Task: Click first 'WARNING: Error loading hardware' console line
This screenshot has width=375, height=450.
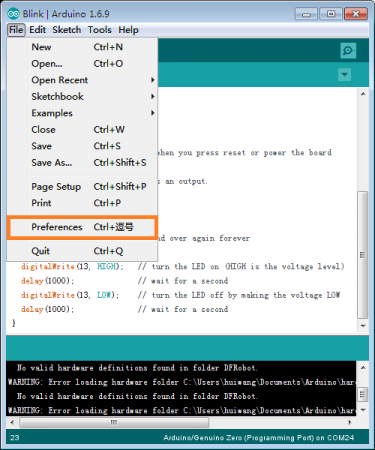Action: click(x=181, y=382)
